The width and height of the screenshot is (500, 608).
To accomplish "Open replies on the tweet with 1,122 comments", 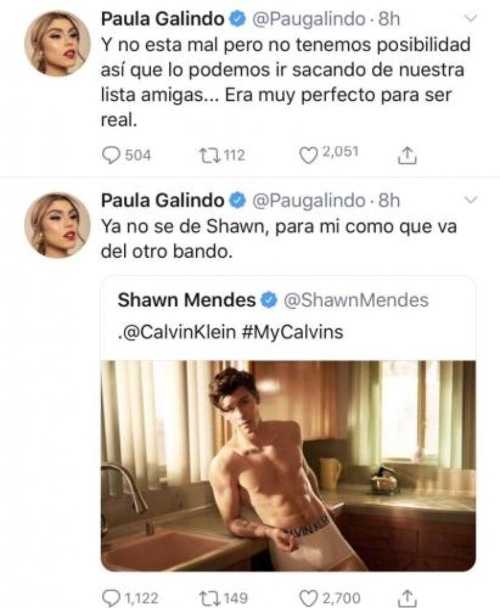I will click(111, 598).
